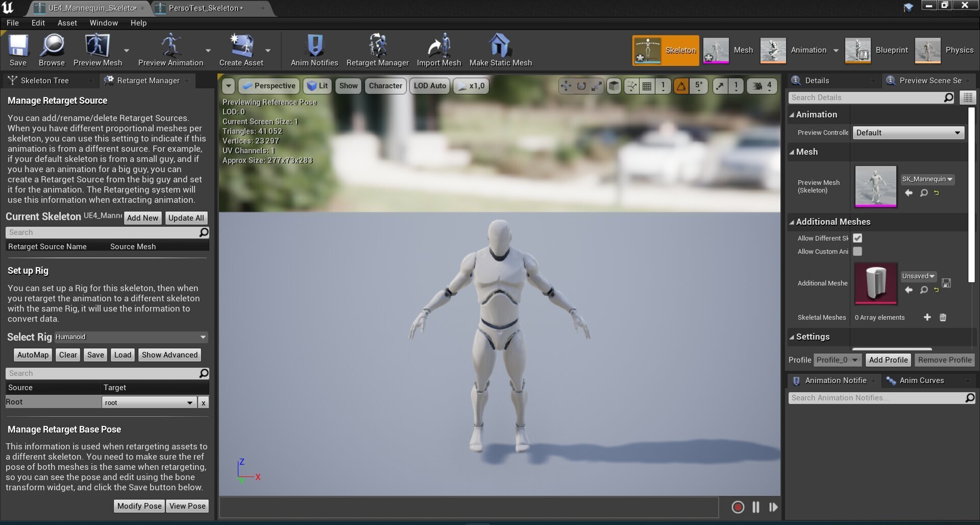Open the Select Rig Humanoid dropdown
This screenshot has height=525, width=980.
pos(131,337)
